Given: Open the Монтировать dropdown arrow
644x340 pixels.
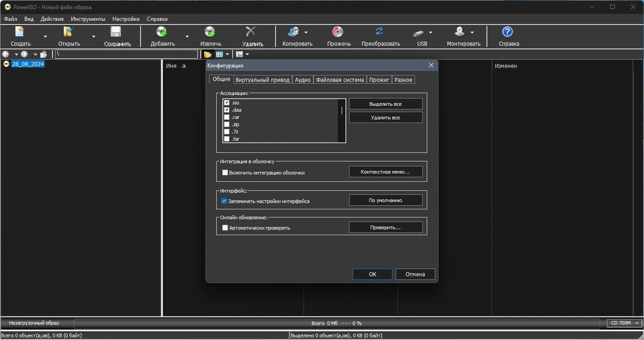Looking at the screenshot, I should 472,32.
